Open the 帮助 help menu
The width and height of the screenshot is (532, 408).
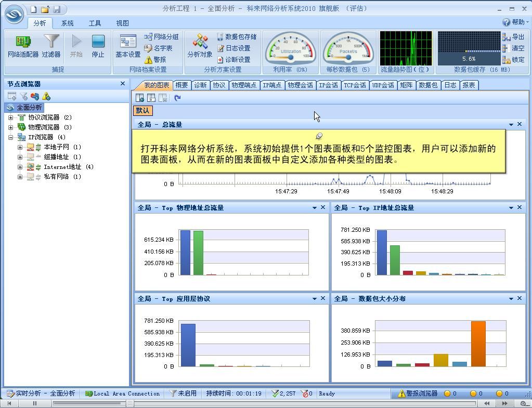[514, 22]
